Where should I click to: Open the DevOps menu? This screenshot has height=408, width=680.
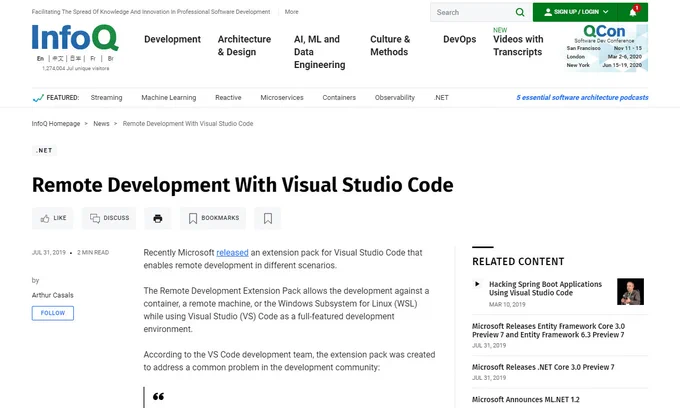point(460,39)
